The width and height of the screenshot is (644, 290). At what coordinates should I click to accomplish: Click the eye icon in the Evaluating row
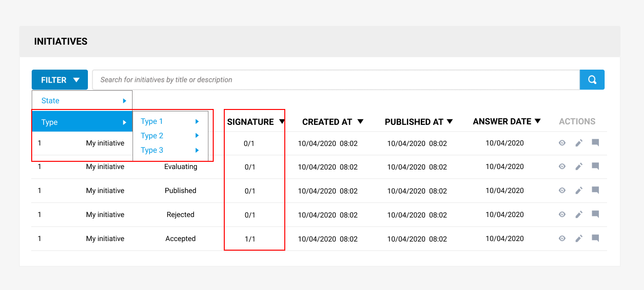point(562,167)
